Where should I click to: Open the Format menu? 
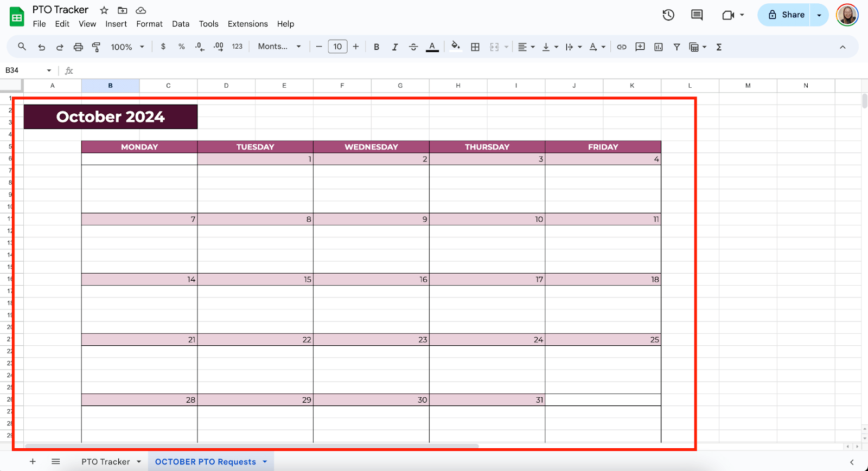click(149, 24)
